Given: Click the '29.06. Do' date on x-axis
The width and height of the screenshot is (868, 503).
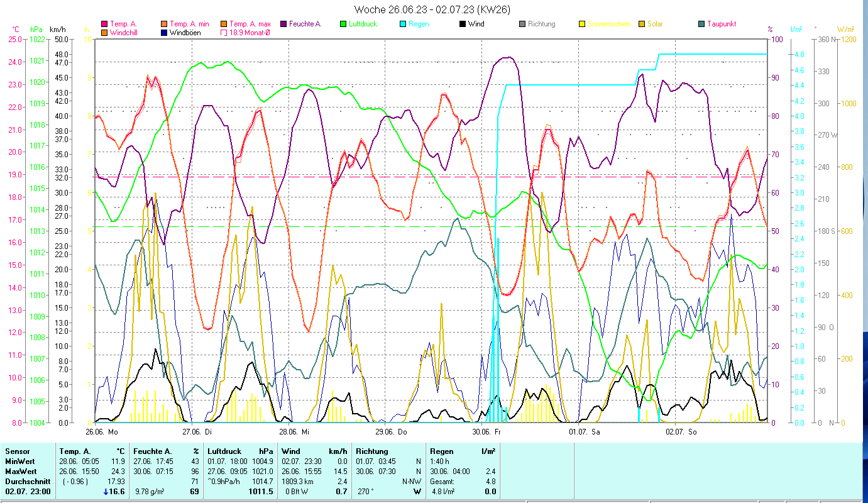Looking at the screenshot, I should [x=391, y=432].
